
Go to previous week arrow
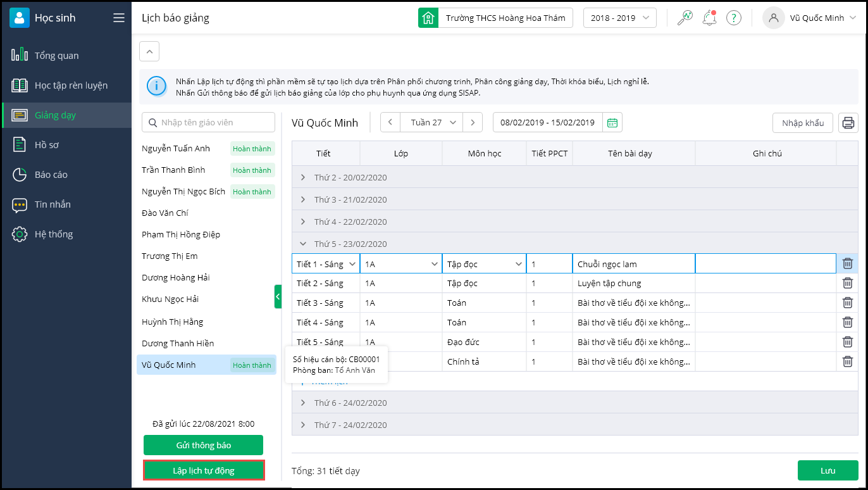pos(390,123)
